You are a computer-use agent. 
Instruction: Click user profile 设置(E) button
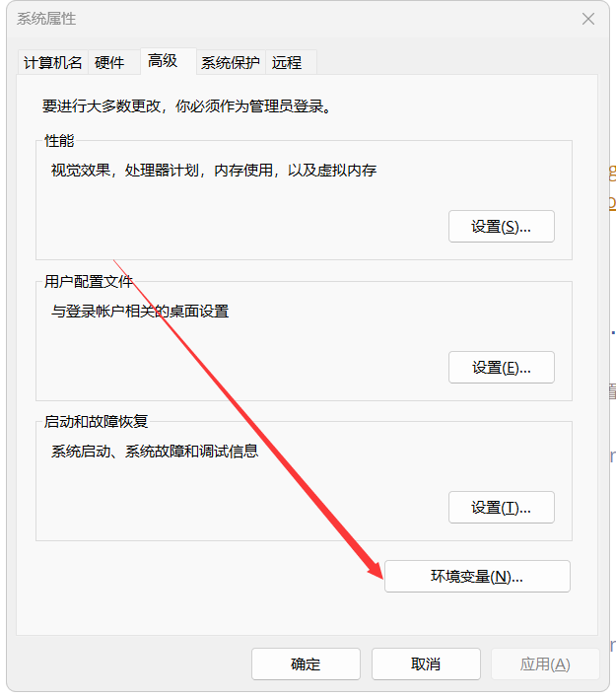501,368
